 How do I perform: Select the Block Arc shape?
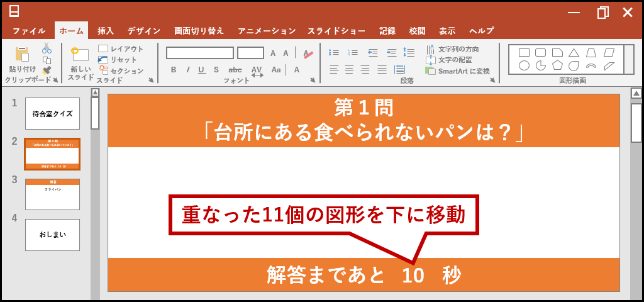(591, 65)
